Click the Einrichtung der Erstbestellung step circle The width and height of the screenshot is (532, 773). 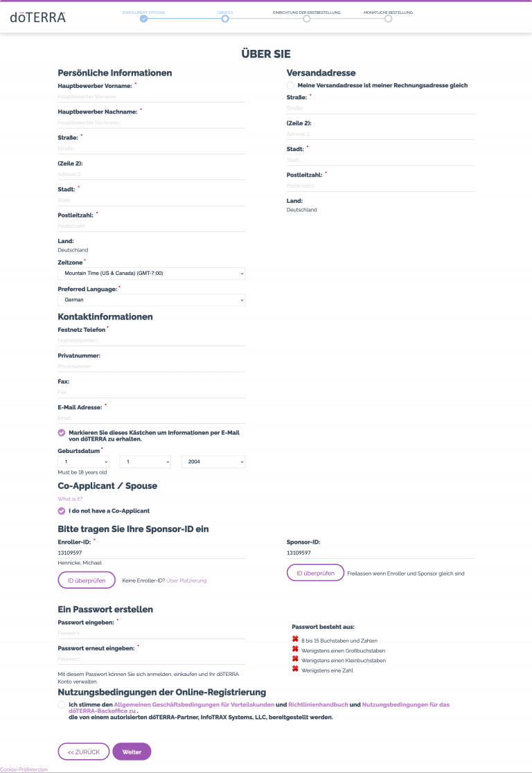click(306, 19)
